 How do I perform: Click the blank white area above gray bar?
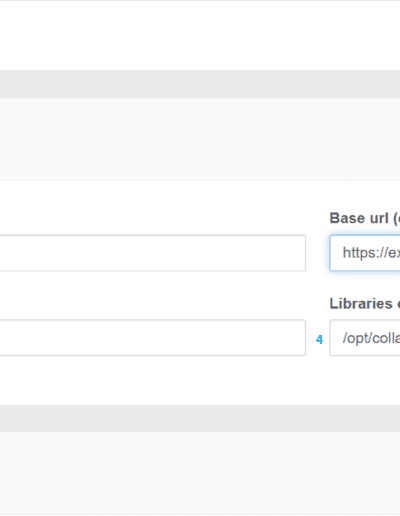200,35
